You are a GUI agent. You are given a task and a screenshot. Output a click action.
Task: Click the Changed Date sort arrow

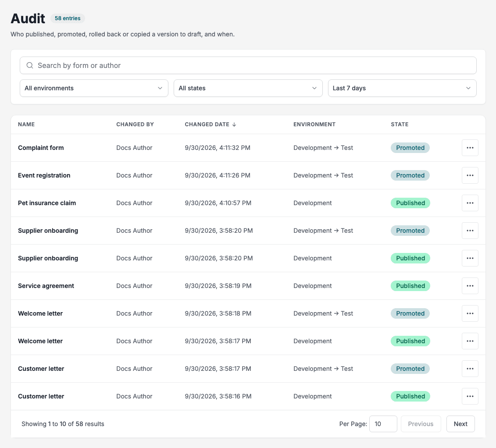[x=234, y=124]
